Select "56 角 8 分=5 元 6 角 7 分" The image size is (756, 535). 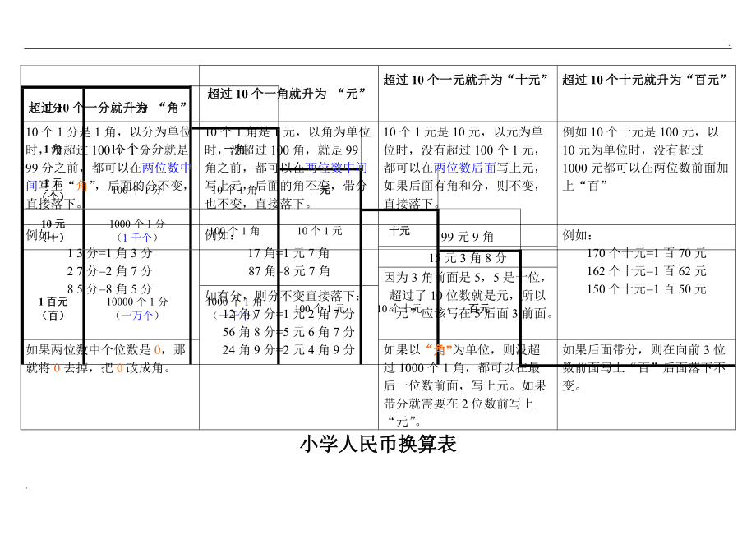click(x=288, y=332)
